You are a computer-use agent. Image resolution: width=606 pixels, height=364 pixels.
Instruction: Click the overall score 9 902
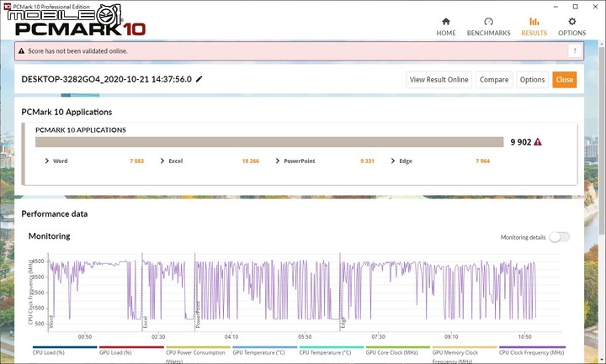pyautogui.click(x=521, y=142)
